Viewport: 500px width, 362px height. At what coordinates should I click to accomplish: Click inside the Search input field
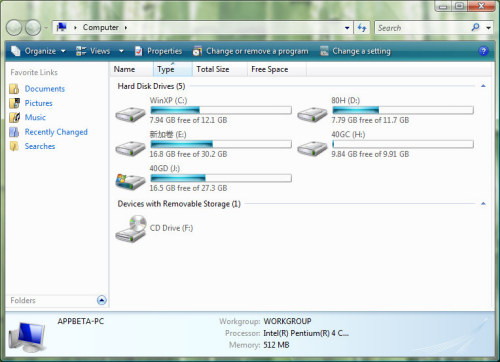pos(422,28)
